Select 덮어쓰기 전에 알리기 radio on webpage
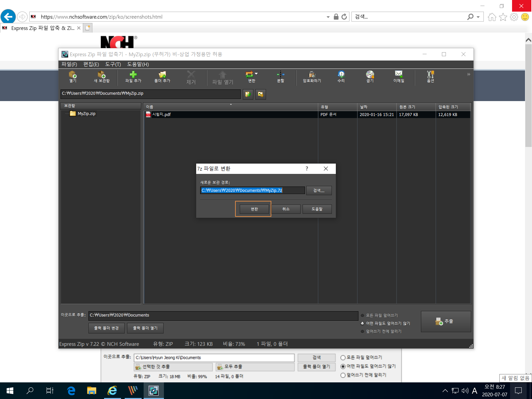The width and height of the screenshot is (532, 399). point(343,375)
